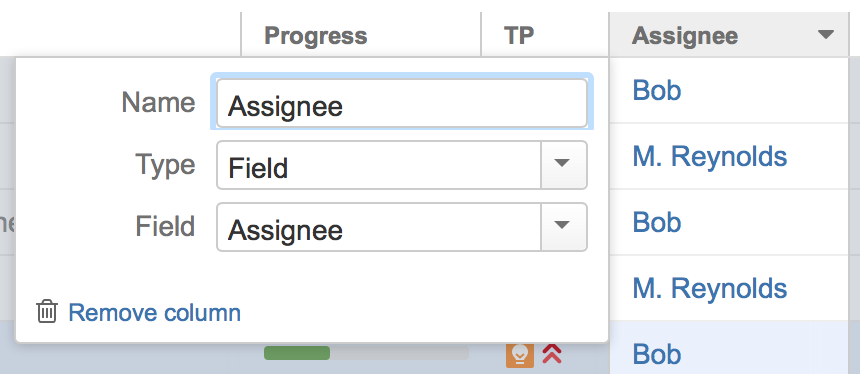The image size is (860, 374).
Task: Expand the Type dropdown arrow button
Action: pos(564,165)
